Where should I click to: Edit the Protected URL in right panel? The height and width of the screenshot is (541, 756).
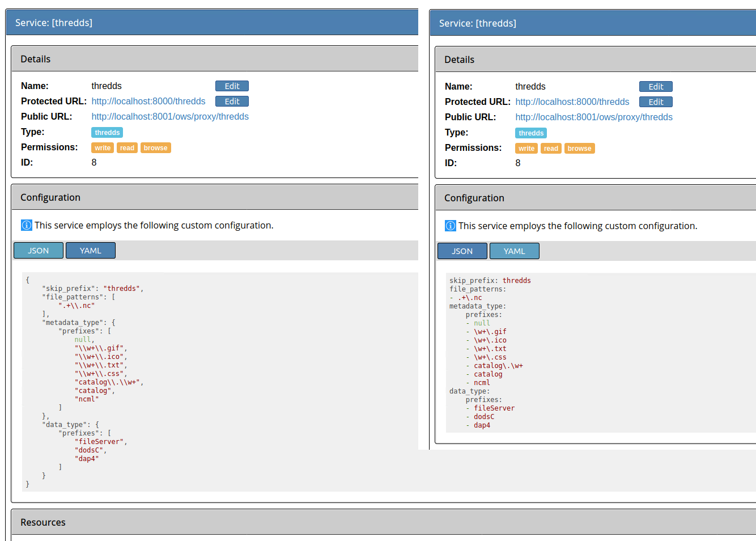tap(656, 102)
